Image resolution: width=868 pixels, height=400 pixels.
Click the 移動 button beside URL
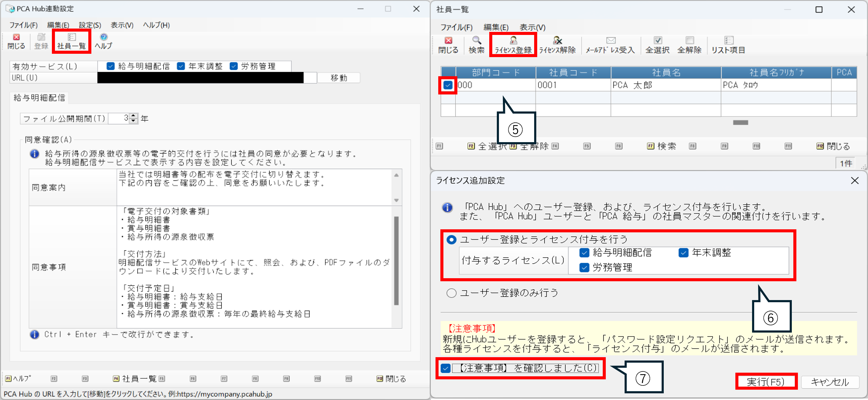(339, 77)
